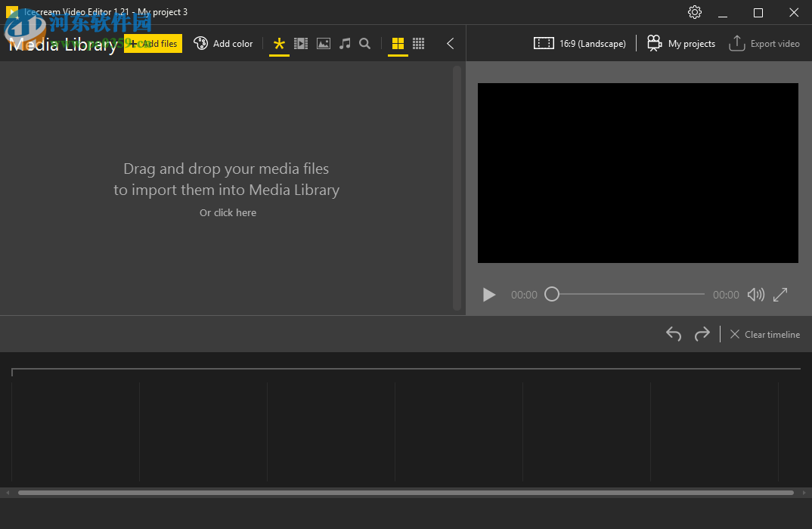Open the My projects screen
812x529 pixels.
click(680, 43)
